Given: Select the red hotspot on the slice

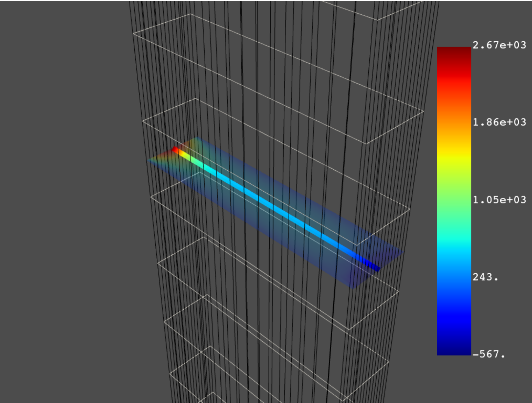Looking at the screenshot, I should tap(175, 149).
